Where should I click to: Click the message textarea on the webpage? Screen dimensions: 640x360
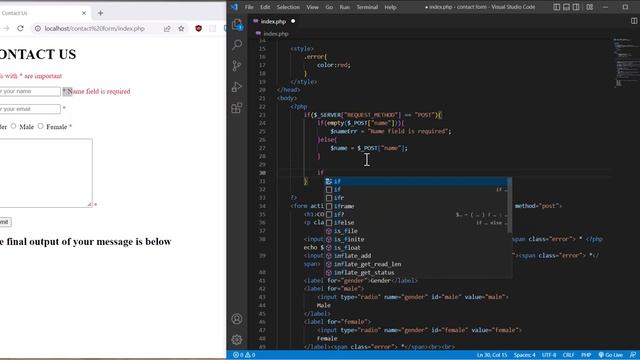click(46, 173)
